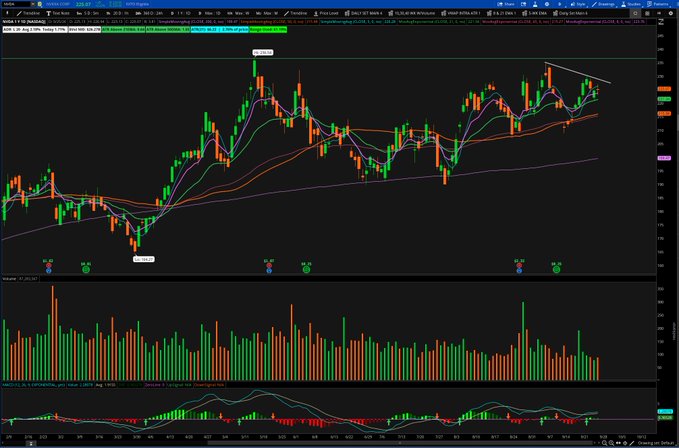
Task: Click the ADR L 20 label box
Action: [x=35, y=29]
